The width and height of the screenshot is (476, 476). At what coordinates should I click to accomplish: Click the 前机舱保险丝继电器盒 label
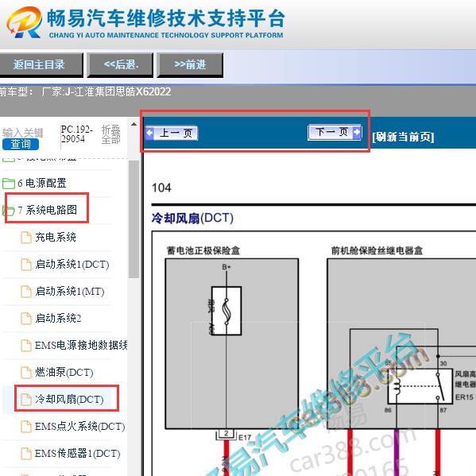tap(377, 250)
